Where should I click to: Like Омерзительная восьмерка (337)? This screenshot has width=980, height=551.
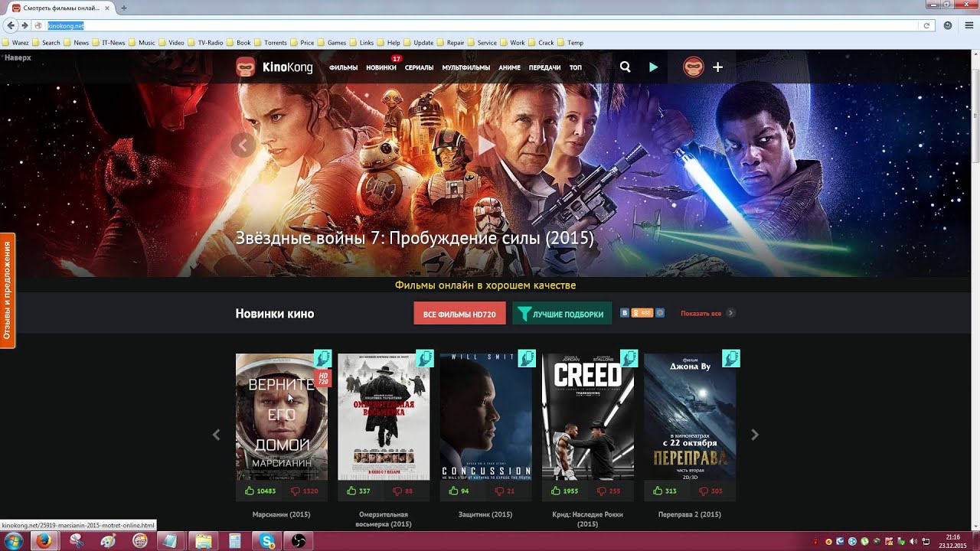358,491
